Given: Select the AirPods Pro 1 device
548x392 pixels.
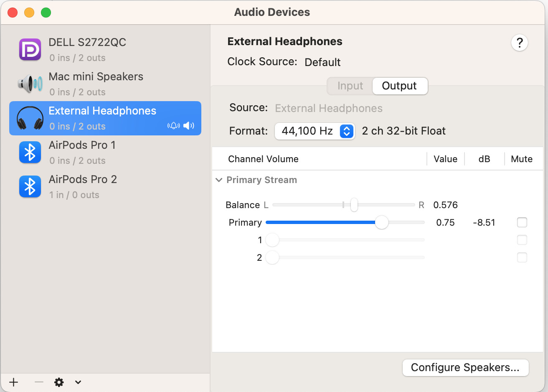Looking at the screenshot, I should tap(105, 153).
